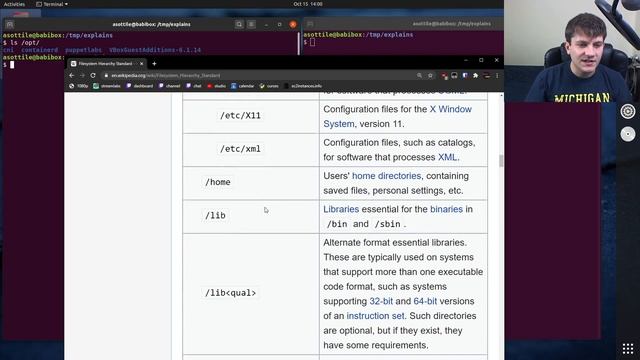Follow the XML link

point(447,157)
